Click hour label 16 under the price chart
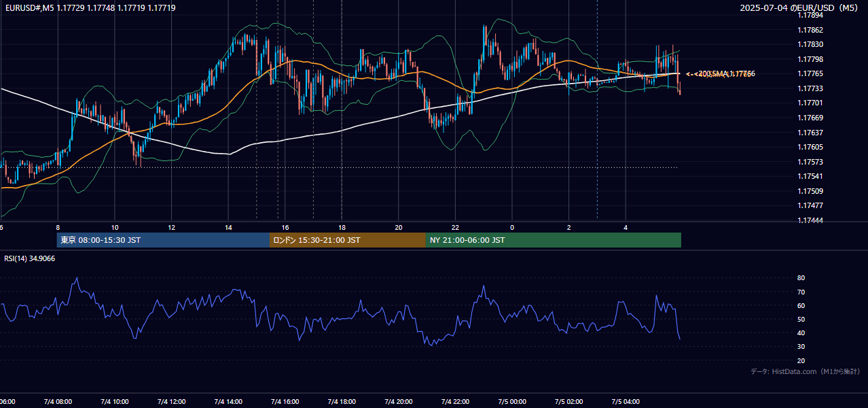The image size is (868, 408). tap(285, 228)
